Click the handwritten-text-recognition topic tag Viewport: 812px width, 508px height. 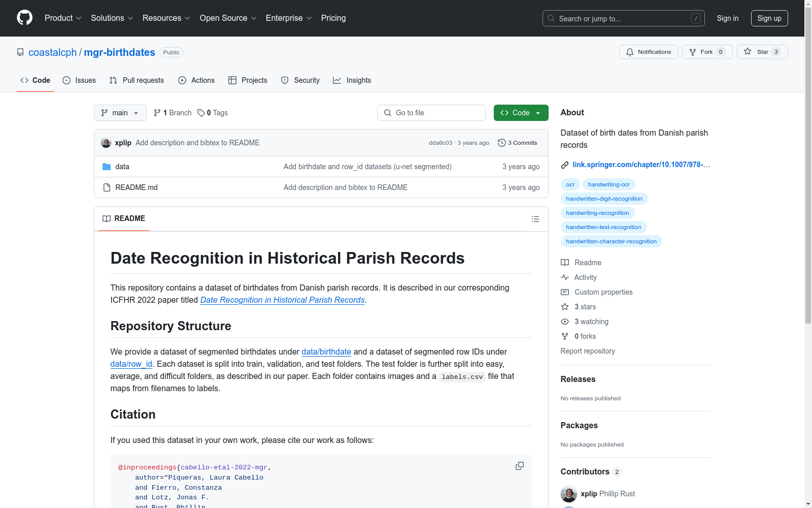click(x=604, y=227)
